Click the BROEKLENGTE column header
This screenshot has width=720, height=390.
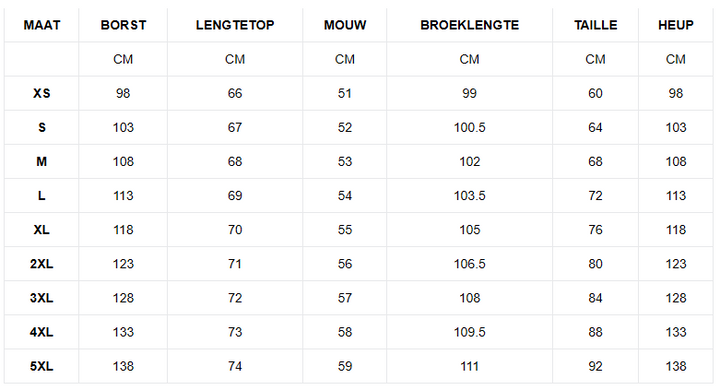coord(469,25)
